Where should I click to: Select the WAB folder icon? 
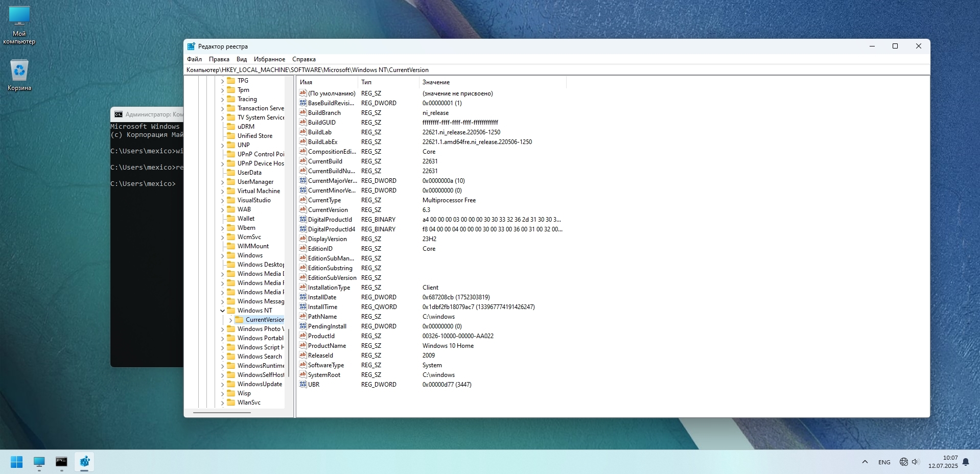pos(231,209)
